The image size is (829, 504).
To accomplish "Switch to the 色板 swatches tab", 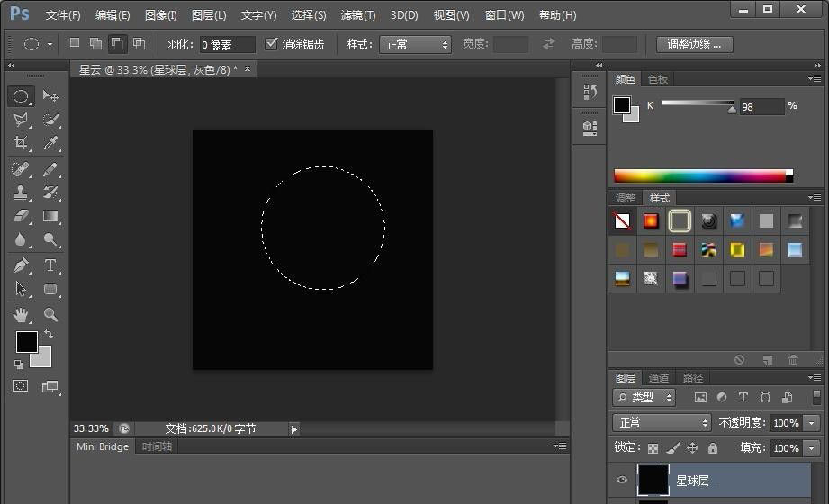I will (658, 79).
